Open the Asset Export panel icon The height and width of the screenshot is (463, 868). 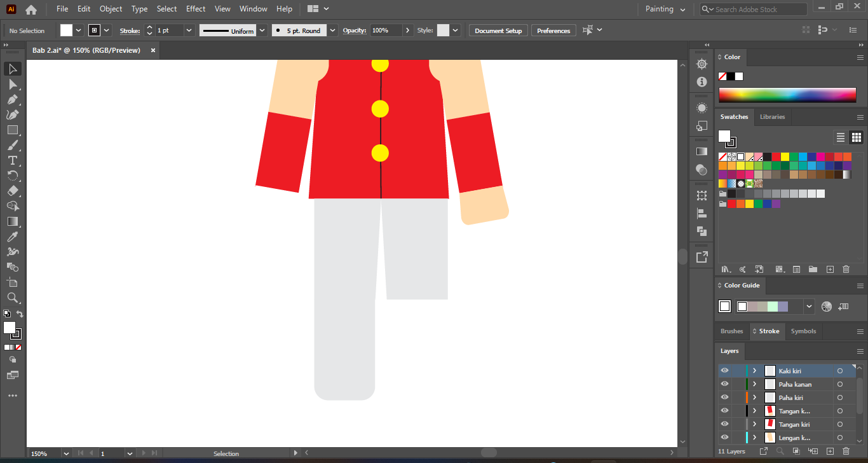[702, 257]
